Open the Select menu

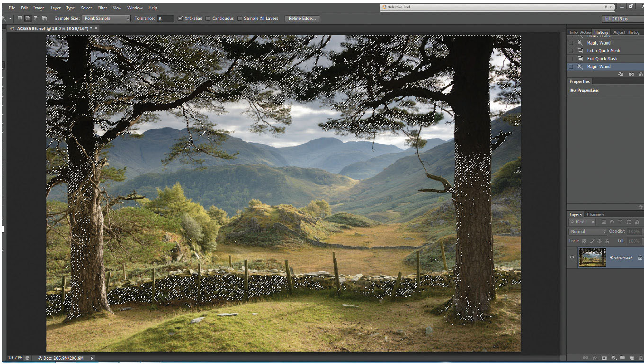coord(86,8)
